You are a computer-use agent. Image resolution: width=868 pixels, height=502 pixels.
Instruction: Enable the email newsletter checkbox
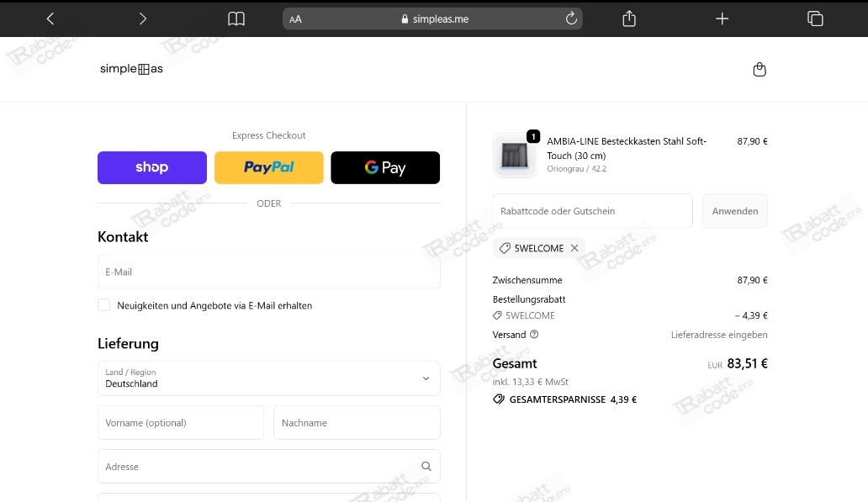[x=104, y=305]
